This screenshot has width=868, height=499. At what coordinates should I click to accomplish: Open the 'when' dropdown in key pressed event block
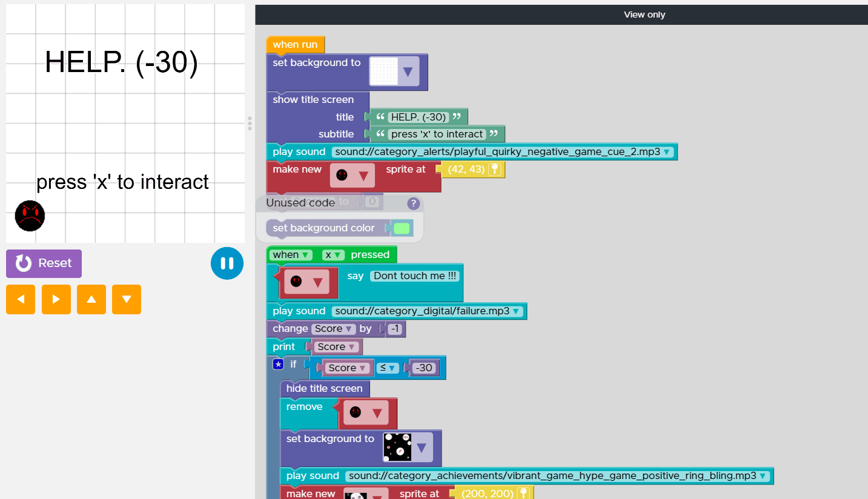coord(291,255)
